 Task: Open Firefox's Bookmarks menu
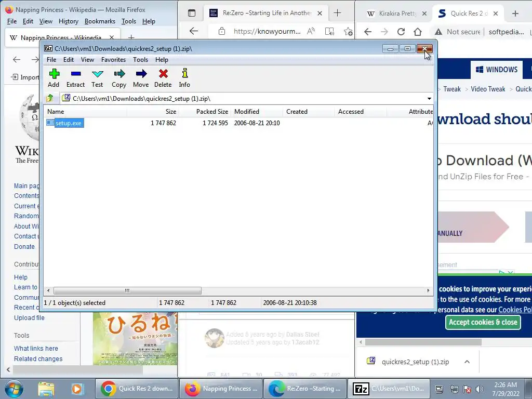coord(100,21)
